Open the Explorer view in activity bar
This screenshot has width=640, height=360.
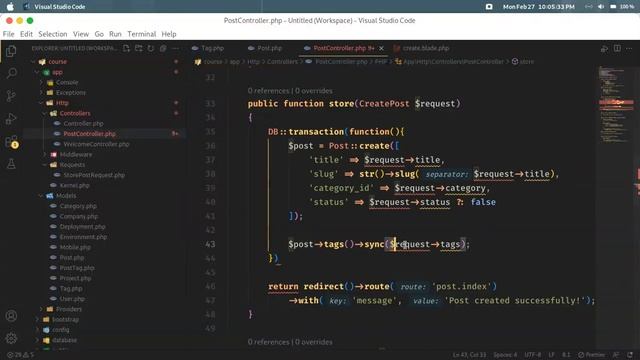tap(11, 51)
